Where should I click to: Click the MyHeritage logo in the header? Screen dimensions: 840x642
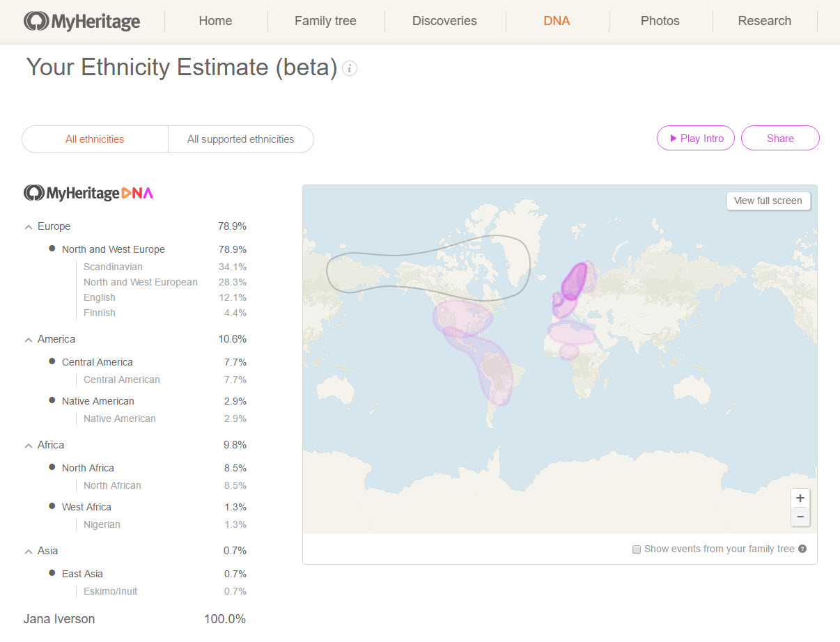(81, 21)
